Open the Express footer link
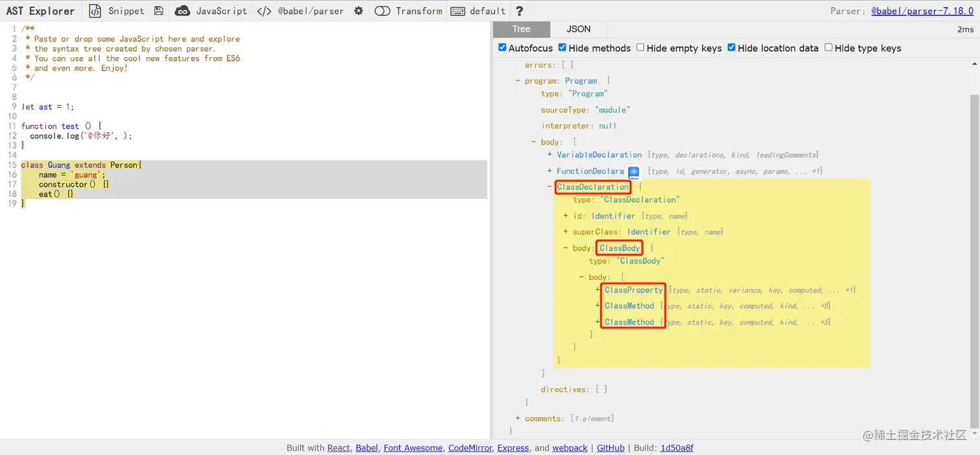This screenshot has width=980, height=455. 513,448
